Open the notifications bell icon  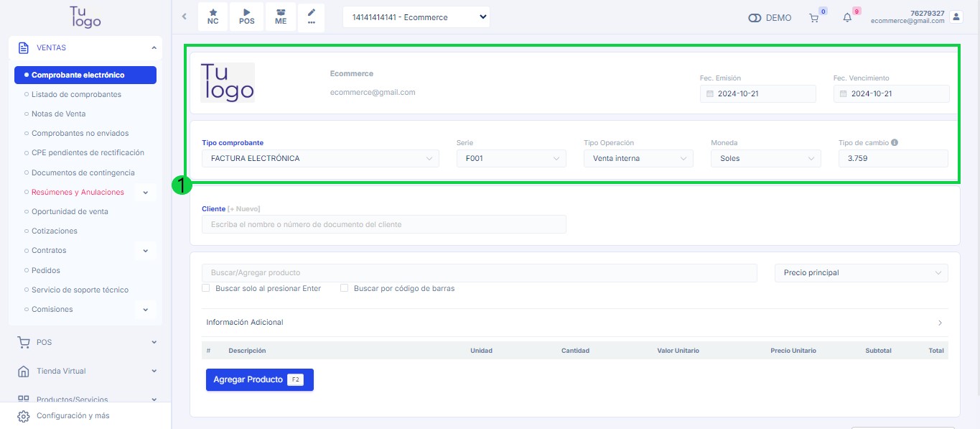tap(847, 18)
